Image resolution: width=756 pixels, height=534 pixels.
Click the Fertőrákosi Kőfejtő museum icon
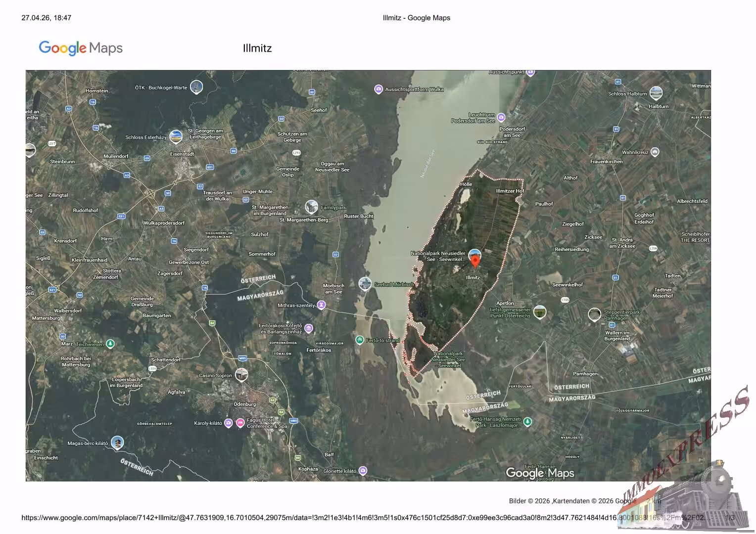309,328
